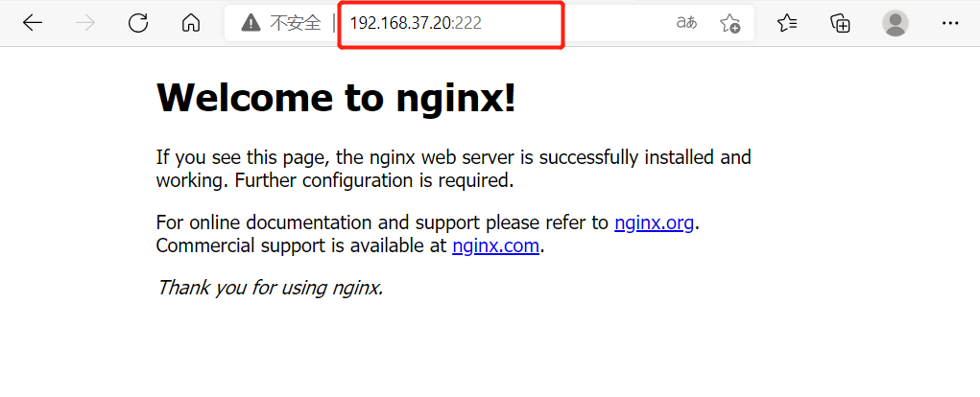Add this page to favorites

tap(729, 24)
